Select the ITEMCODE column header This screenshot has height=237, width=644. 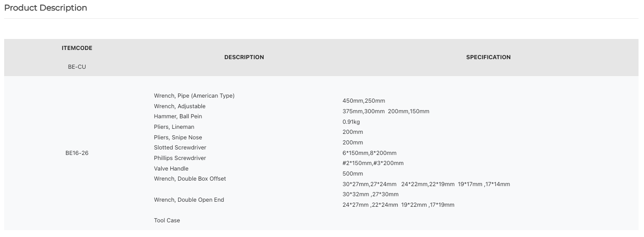(77, 48)
